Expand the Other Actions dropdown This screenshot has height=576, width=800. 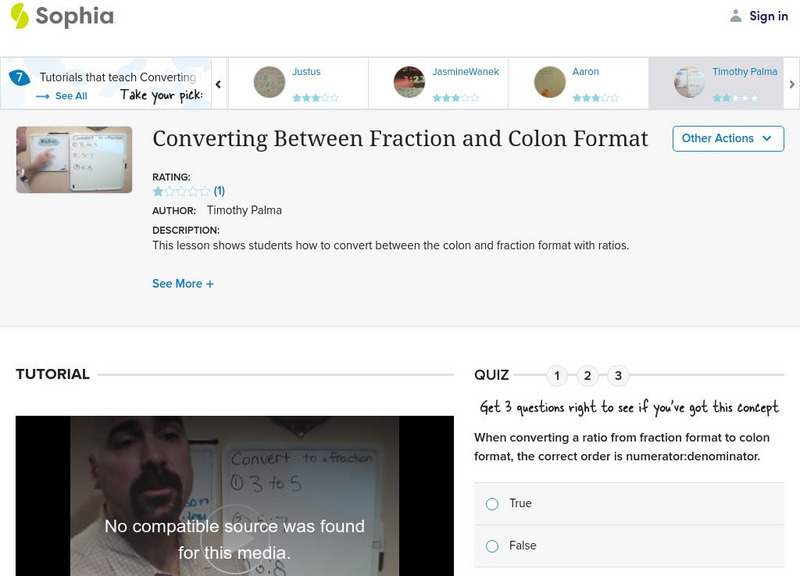point(728,139)
